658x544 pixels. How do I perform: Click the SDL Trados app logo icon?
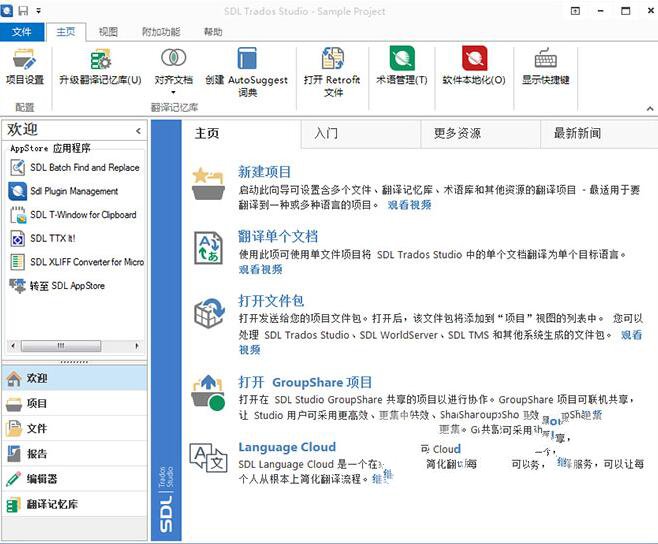[x=7, y=10]
